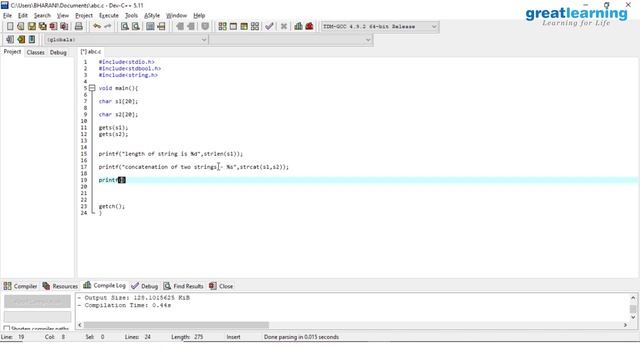Click the line with strlen(s1) printf
The image size is (640, 360).
click(x=171, y=154)
